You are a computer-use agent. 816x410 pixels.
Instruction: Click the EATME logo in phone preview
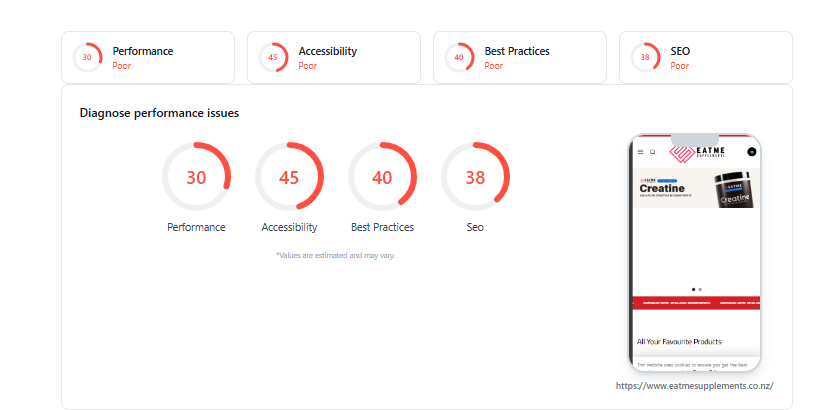697,152
